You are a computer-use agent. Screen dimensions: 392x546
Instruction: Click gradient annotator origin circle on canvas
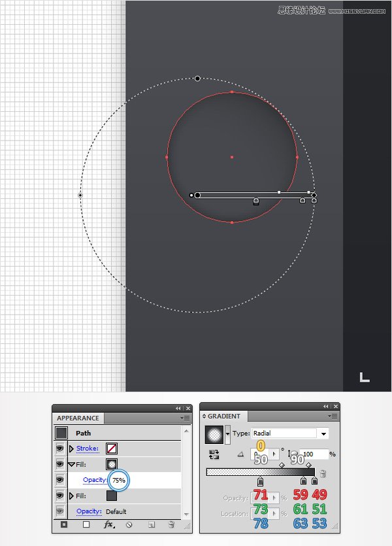tap(197, 196)
